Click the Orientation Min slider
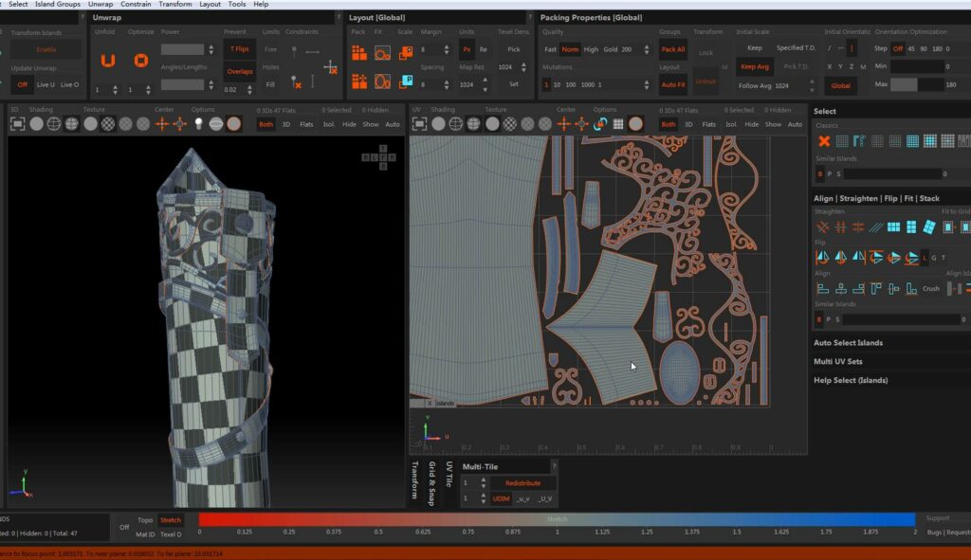971x560 pixels. click(x=917, y=67)
